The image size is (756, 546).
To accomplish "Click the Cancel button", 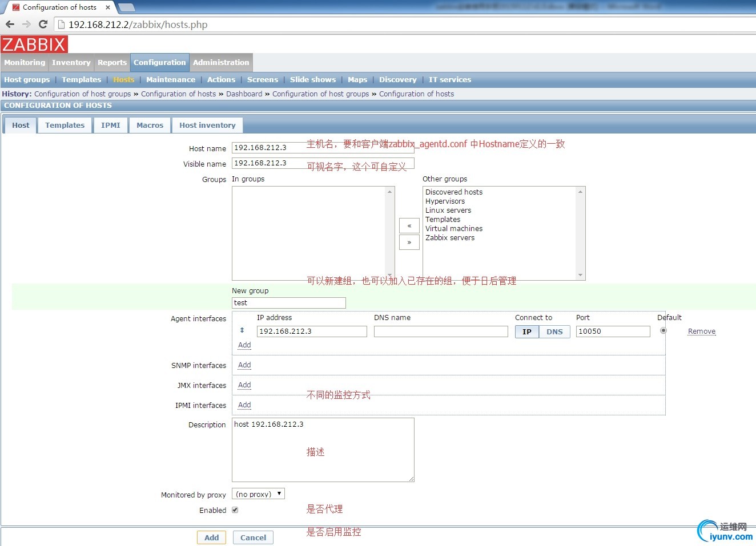I will click(253, 537).
